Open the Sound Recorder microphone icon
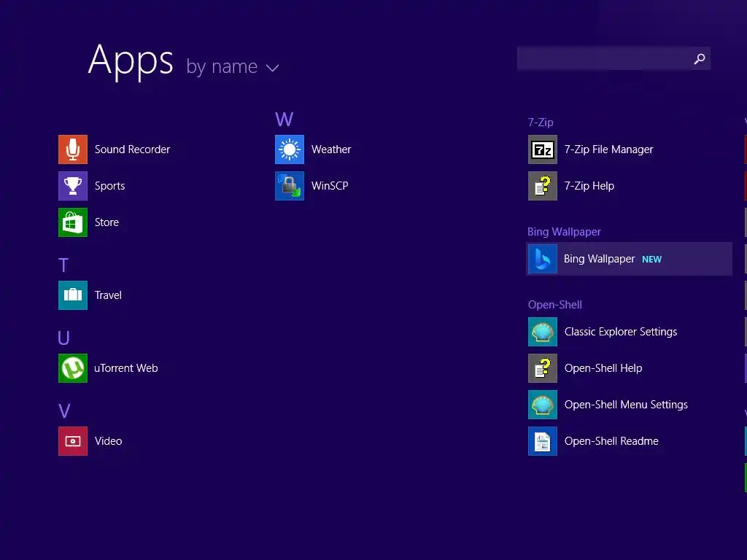 (x=73, y=149)
